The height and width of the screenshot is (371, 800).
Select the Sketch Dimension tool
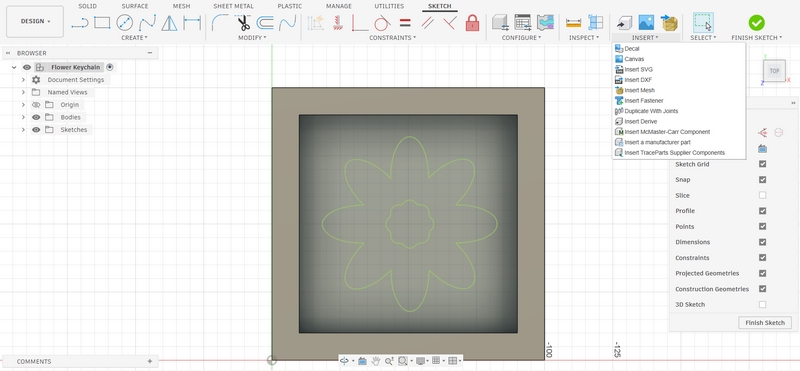(x=192, y=23)
